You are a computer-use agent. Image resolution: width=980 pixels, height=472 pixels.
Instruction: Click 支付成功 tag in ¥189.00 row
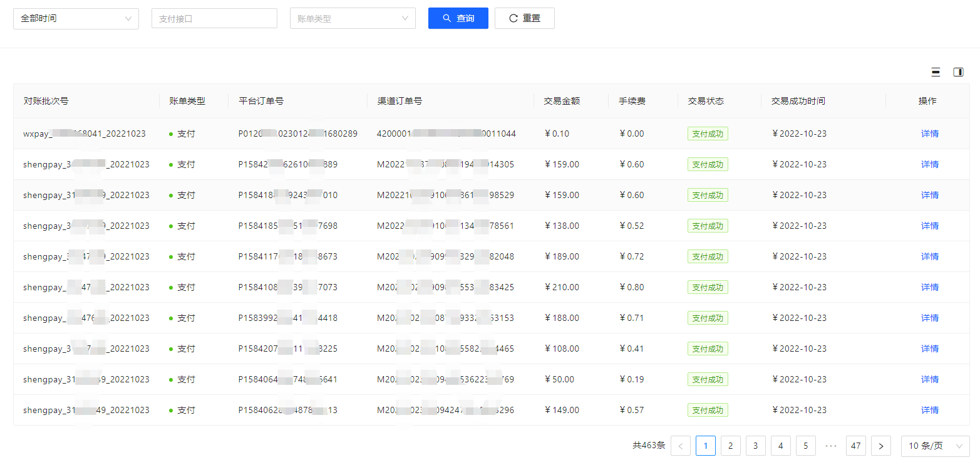[708, 256]
